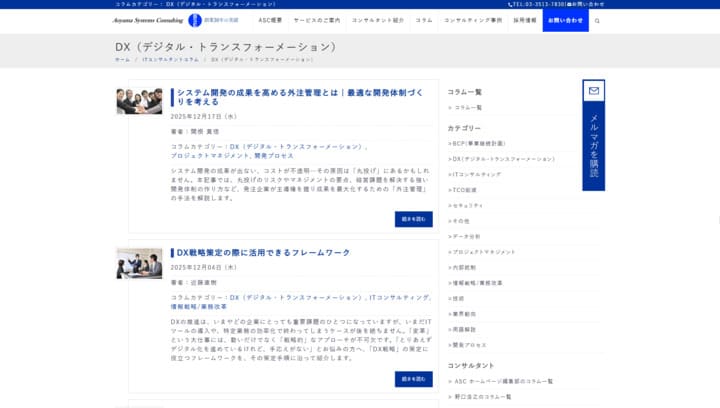Open プロジェクトマネジメント category link in first article
The image size is (720, 408).
click(x=210, y=156)
